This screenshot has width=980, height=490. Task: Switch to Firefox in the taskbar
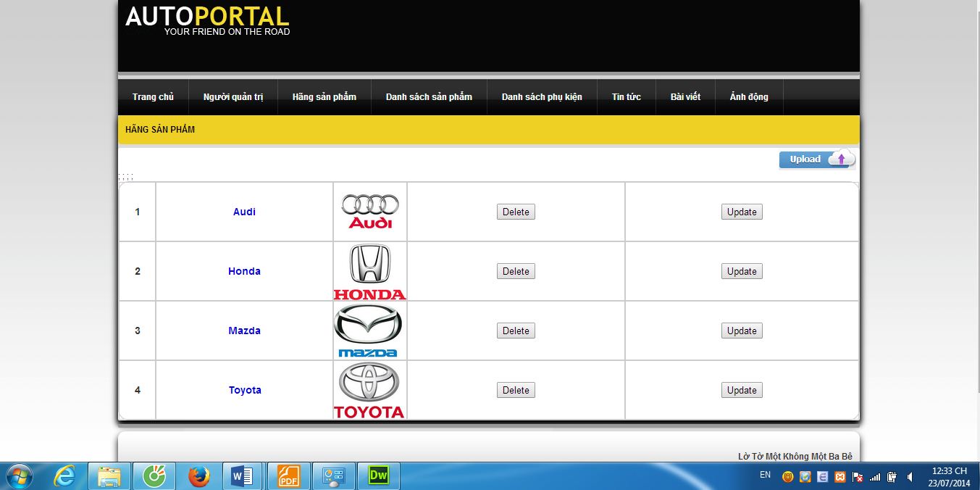tap(198, 476)
